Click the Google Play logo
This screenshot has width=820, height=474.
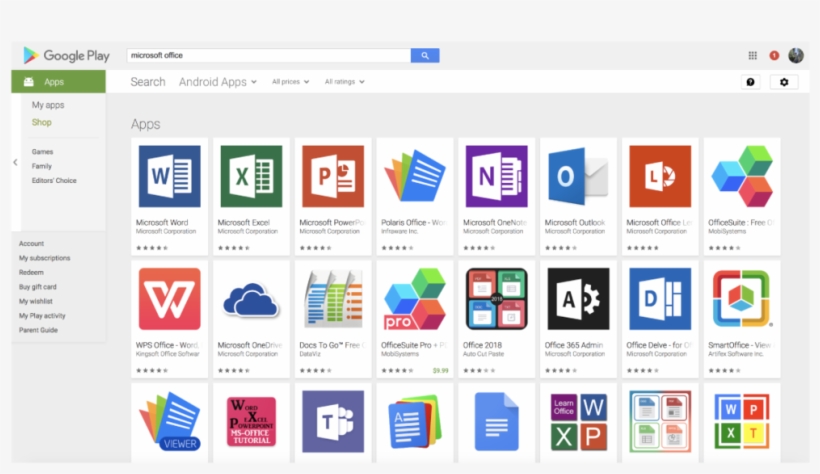tap(66, 55)
